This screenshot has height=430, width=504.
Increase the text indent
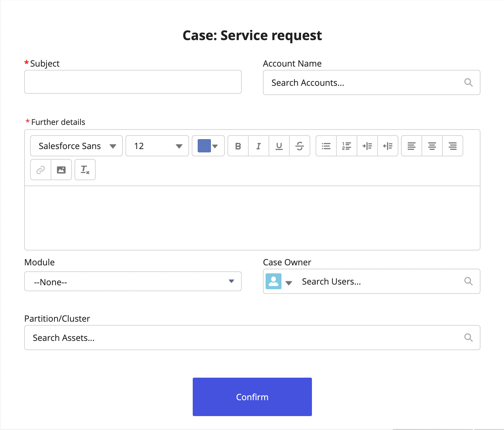pyautogui.click(x=367, y=146)
